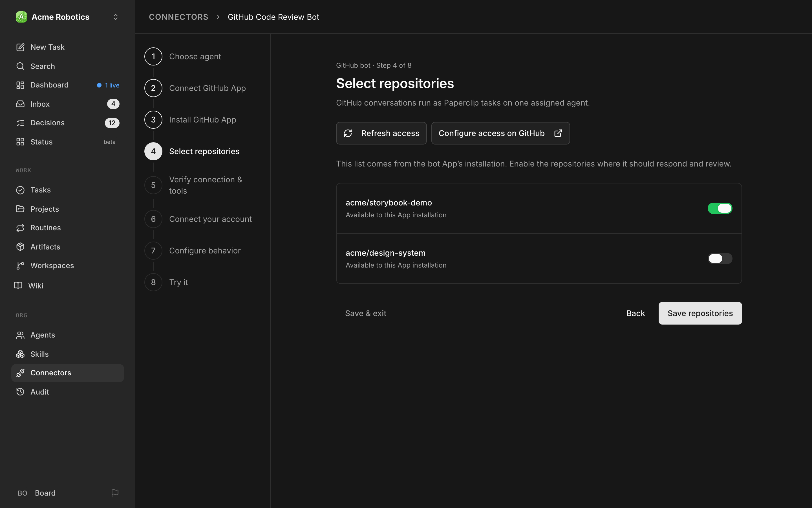The image size is (812, 508).
Task: Click the 1 live indicator on Dashboard
Action: [x=108, y=85]
